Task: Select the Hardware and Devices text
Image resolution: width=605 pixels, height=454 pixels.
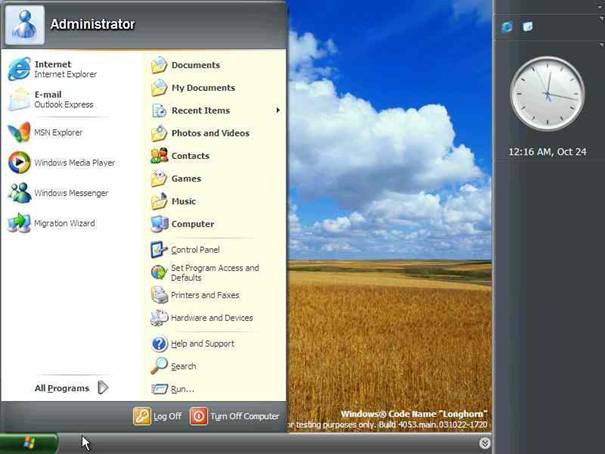Action: [212, 317]
